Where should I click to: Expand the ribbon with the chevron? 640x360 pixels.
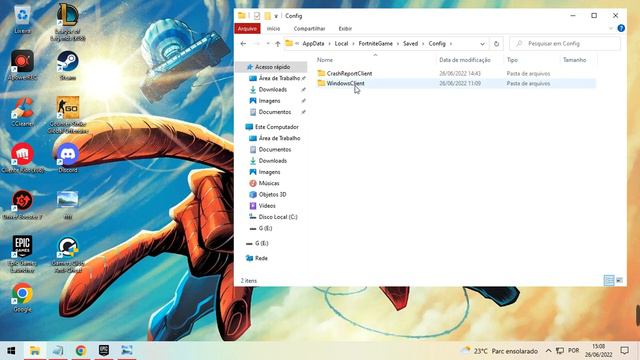click(611, 29)
